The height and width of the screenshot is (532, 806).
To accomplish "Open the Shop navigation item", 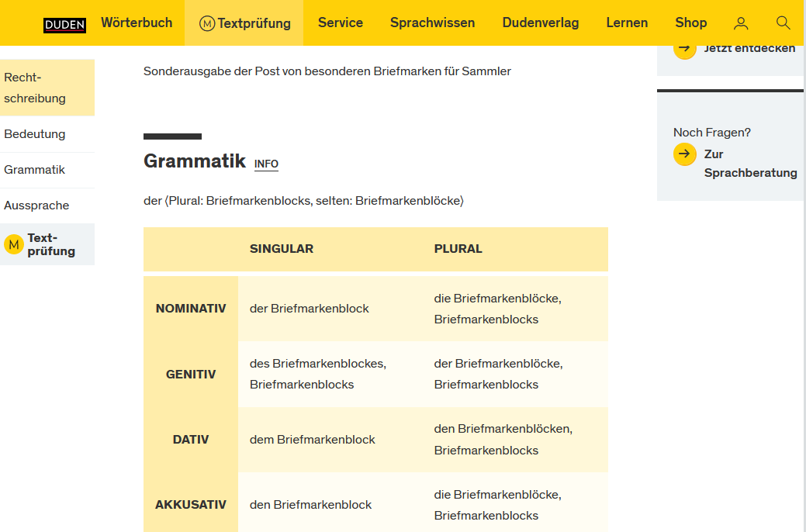I will (x=690, y=22).
